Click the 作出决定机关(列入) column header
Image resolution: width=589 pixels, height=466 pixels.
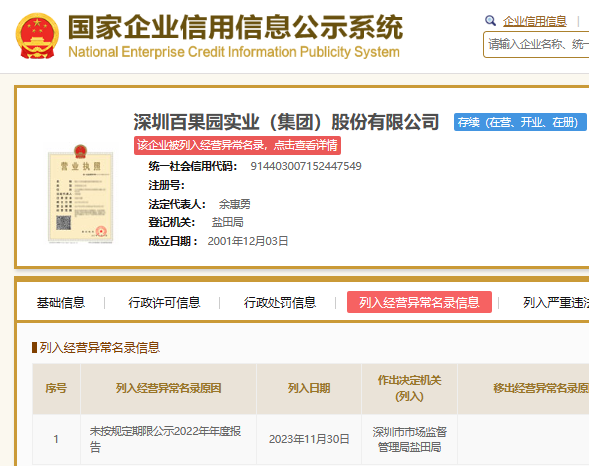click(x=409, y=388)
